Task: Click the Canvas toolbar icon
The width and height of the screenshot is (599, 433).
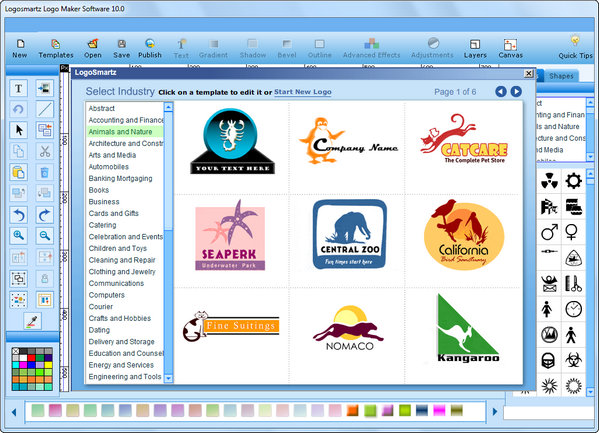Action: pos(510,49)
